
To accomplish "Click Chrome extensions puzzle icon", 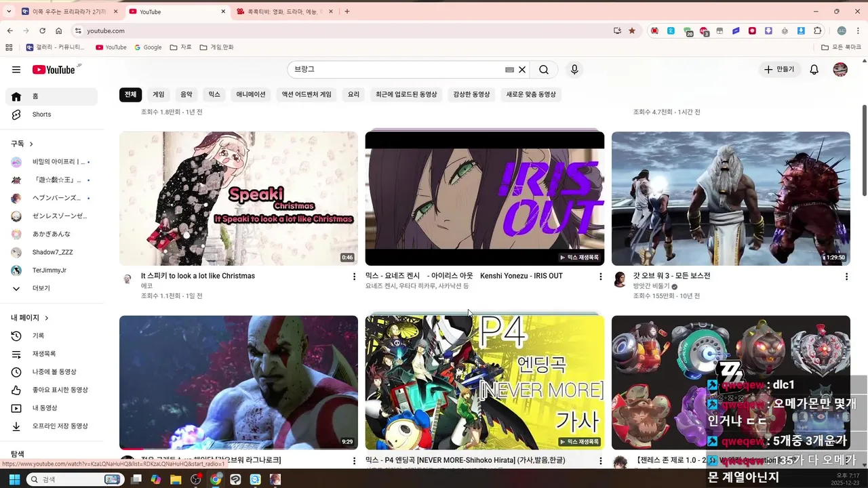I will point(818,30).
